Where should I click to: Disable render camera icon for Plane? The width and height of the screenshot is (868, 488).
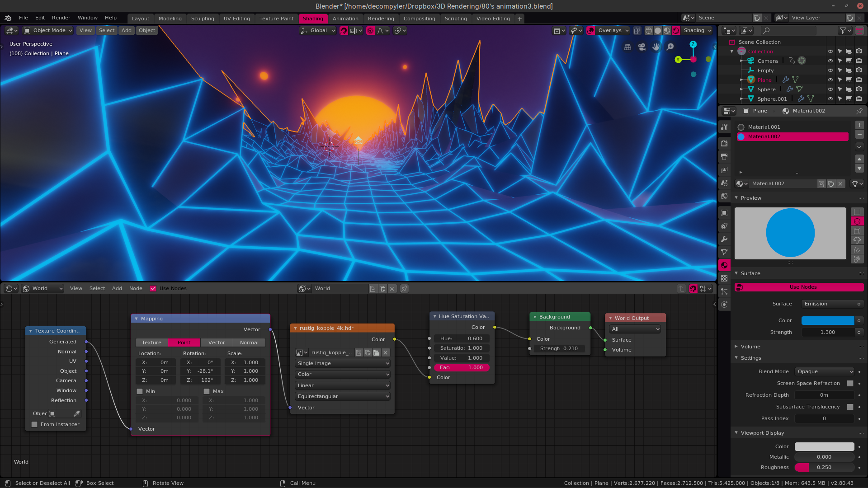click(859, 80)
